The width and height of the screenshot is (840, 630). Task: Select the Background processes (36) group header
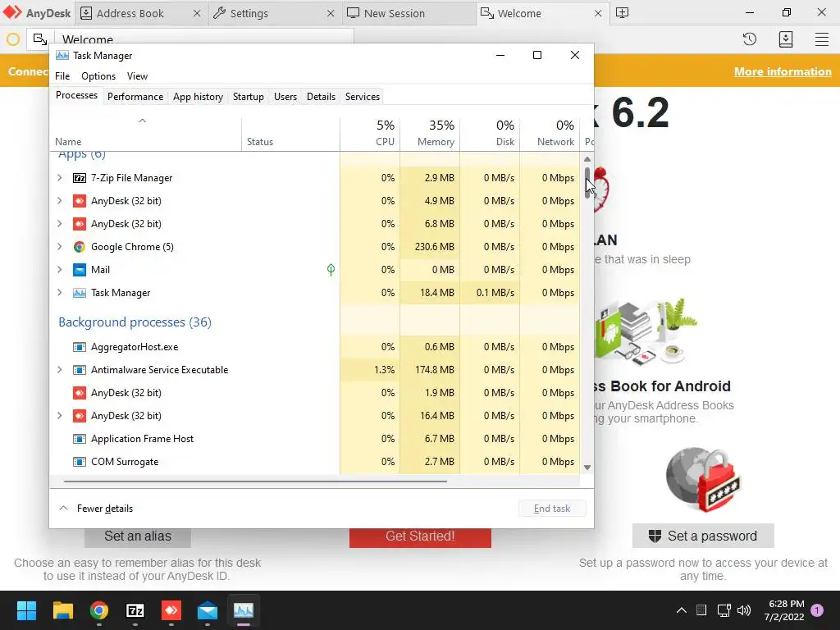tap(135, 322)
